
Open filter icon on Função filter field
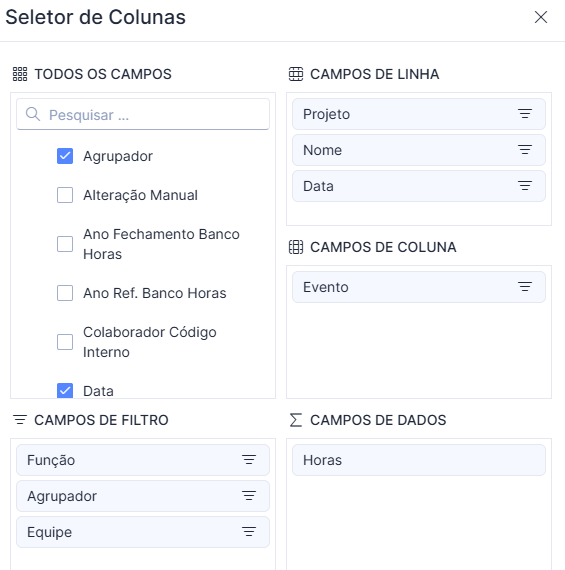[x=249, y=460]
